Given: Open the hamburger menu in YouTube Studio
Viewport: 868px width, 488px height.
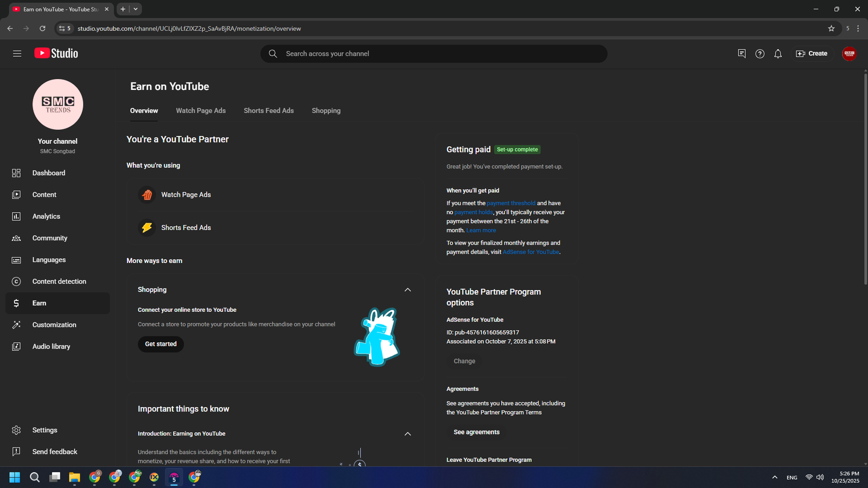Looking at the screenshot, I should (17, 54).
